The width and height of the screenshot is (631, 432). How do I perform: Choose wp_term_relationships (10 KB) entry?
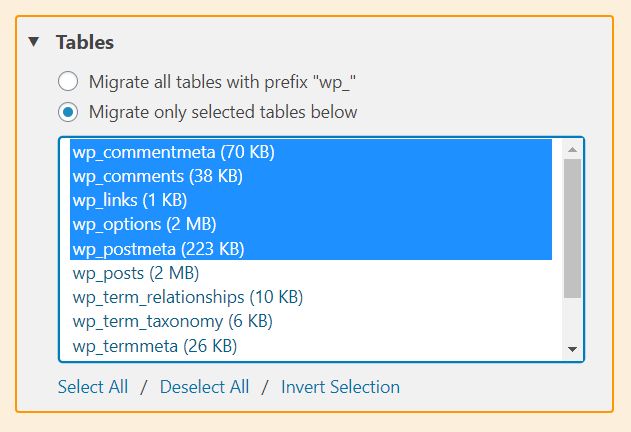pyautogui.click(x=311, y=297)
